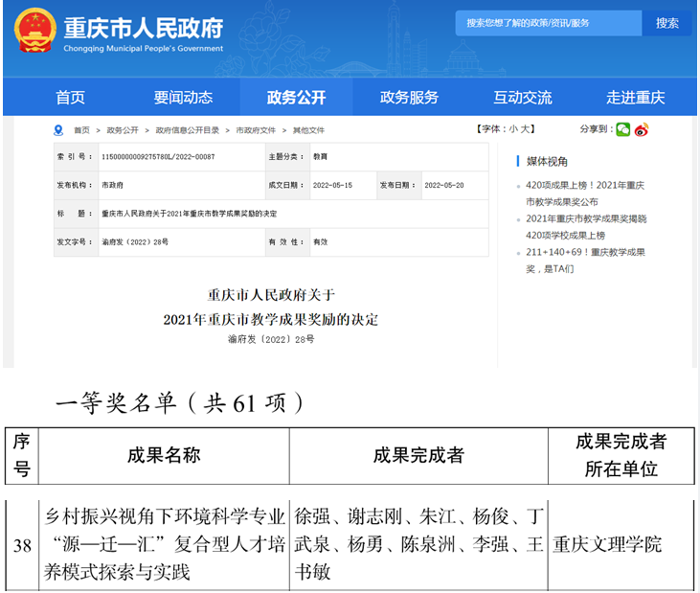The image size is (700, 593).
Task: Click the national emblem logo
Action: (x=35, y=31)
